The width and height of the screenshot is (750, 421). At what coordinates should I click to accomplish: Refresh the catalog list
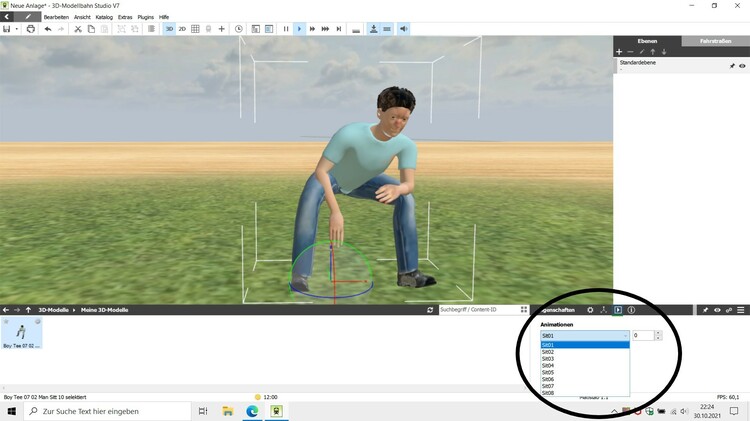pyautogui.click(x=430, y=310)
